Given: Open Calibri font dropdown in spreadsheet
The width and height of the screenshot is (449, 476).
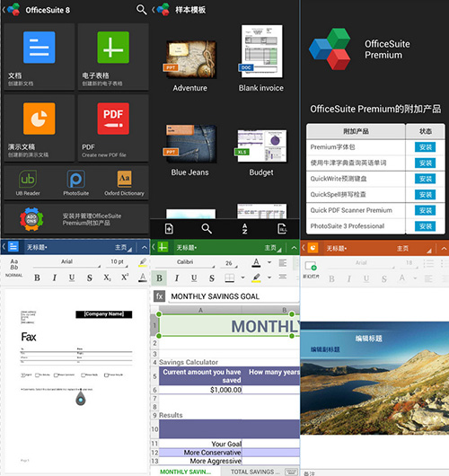Looking at the screenshot, I should (185, 262).
